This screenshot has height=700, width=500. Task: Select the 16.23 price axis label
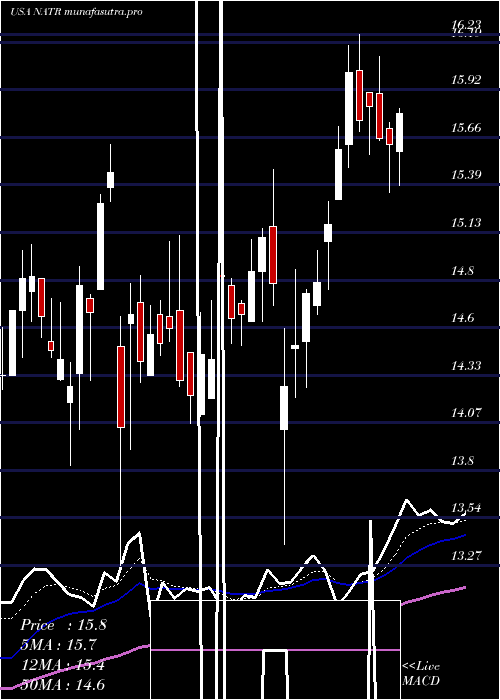tap(466, 25)
